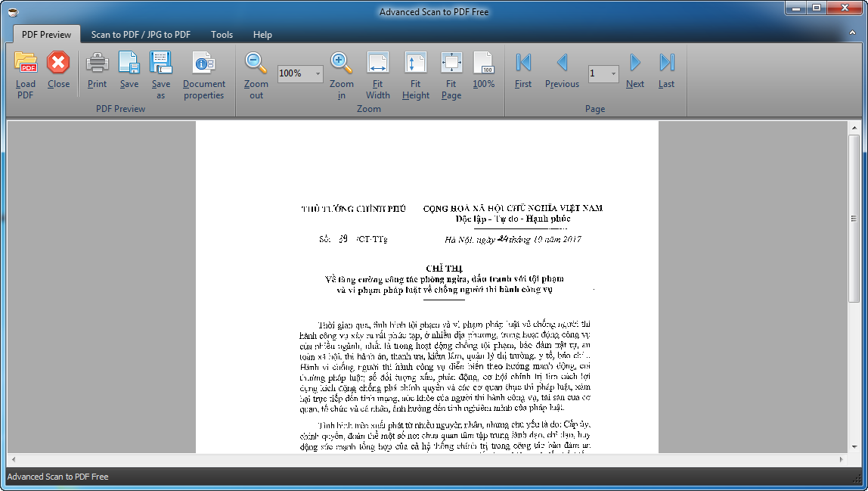The height and width of the screenshot is (491, 868).
Task: Fit document to height
Action: click(415, 64)
